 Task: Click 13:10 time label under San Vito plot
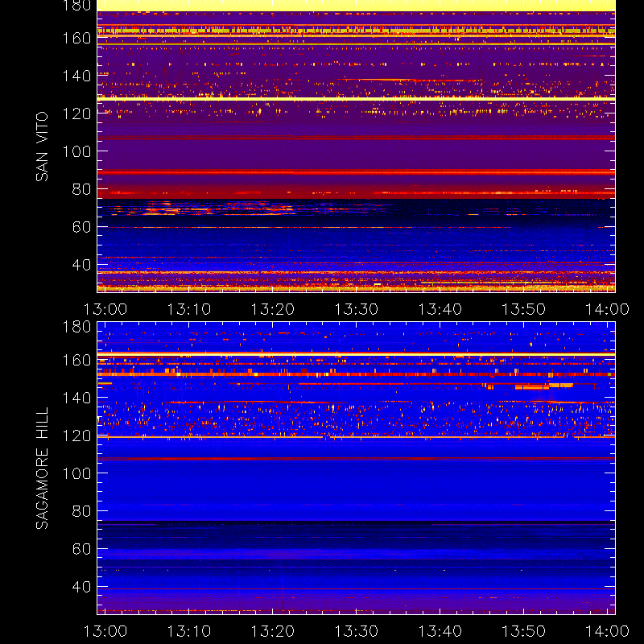click(x=189, y=309)
